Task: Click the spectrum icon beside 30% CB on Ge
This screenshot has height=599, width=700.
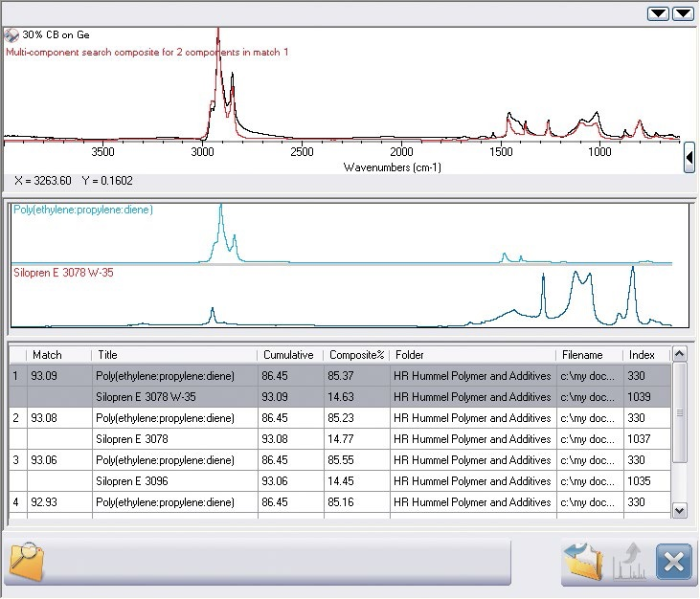Action: pos(11,35)
